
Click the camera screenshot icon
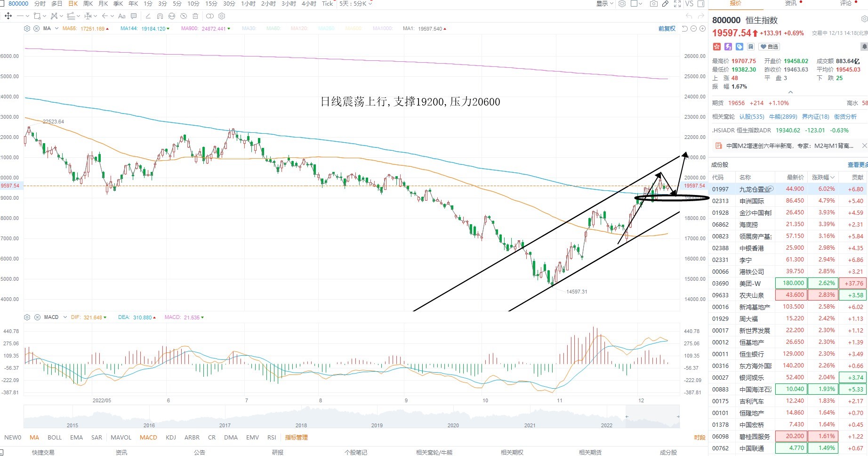653,4
